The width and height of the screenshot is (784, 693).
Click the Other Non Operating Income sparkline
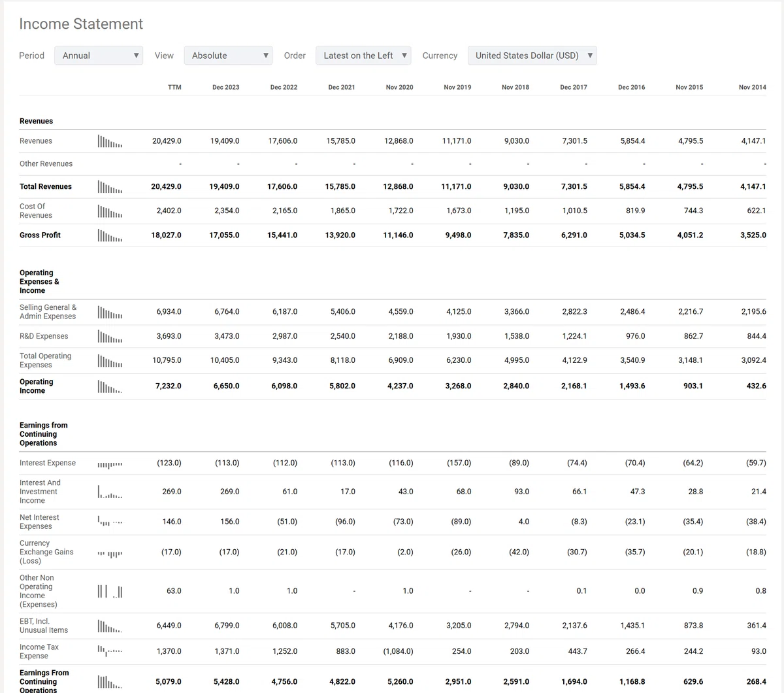pos(110,591)
